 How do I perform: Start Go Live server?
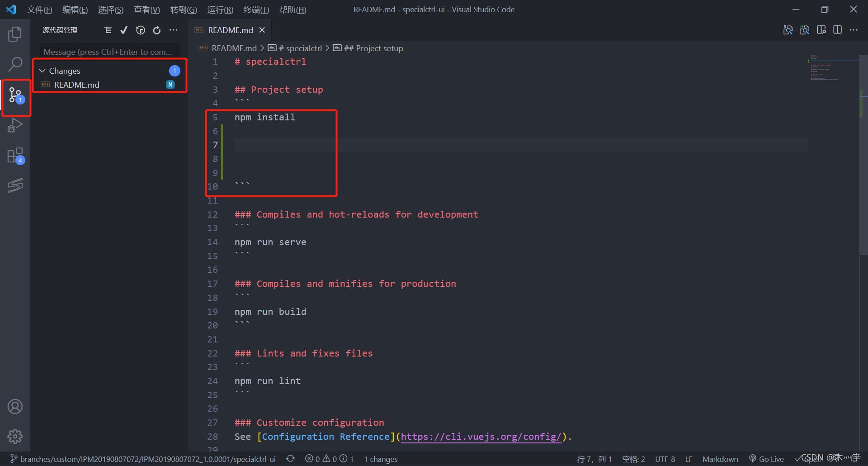pyautogui.click(x=766, y=459)
